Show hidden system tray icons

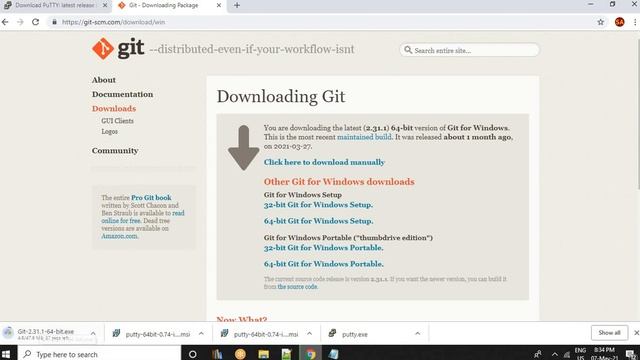[x=554, y=354]
